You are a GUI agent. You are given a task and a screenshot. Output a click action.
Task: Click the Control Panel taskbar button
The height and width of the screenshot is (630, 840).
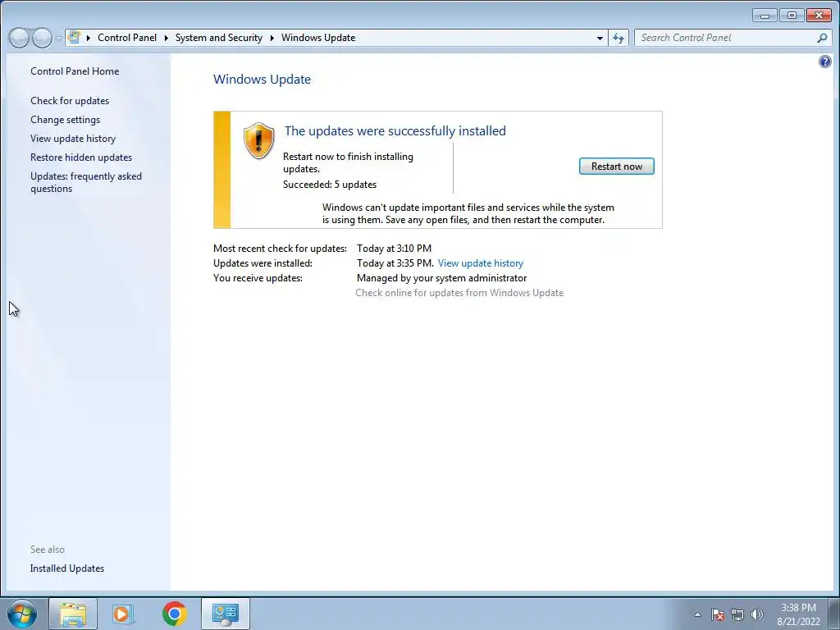[225, 614]
